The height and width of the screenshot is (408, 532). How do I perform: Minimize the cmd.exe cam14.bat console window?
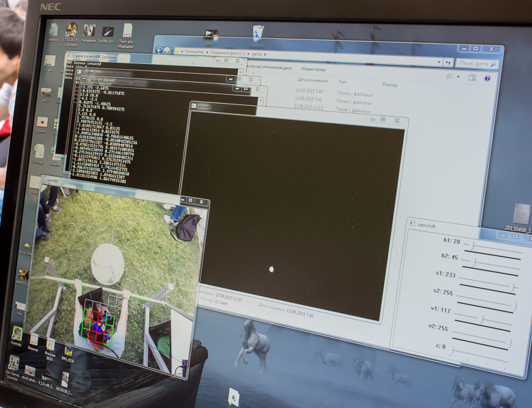tap(237, 89)
